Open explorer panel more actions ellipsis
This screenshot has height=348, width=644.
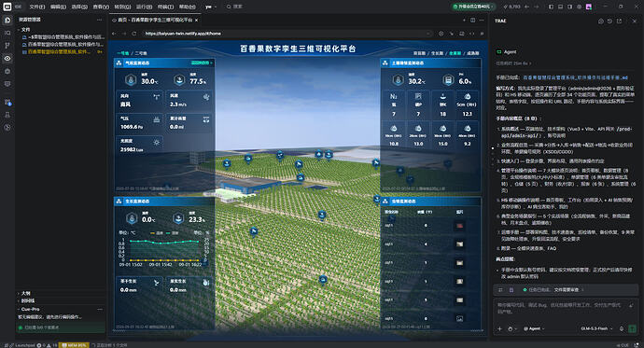pyautogui.click(x=99, y=20)
